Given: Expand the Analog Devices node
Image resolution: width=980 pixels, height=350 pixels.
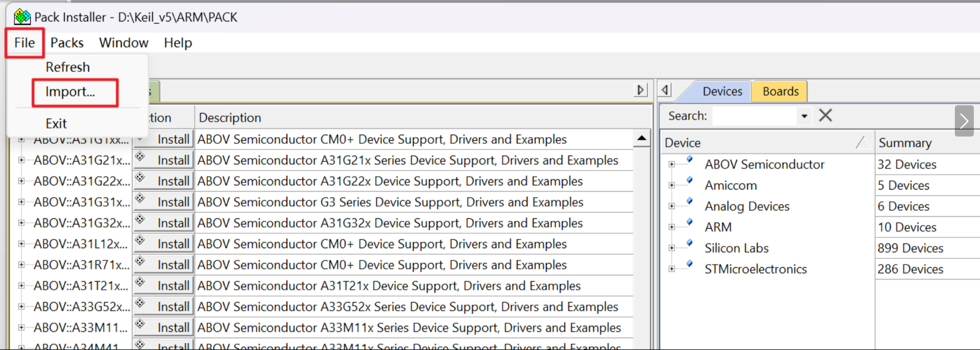Looking at the screenshot, I should (x=671, y=206).
